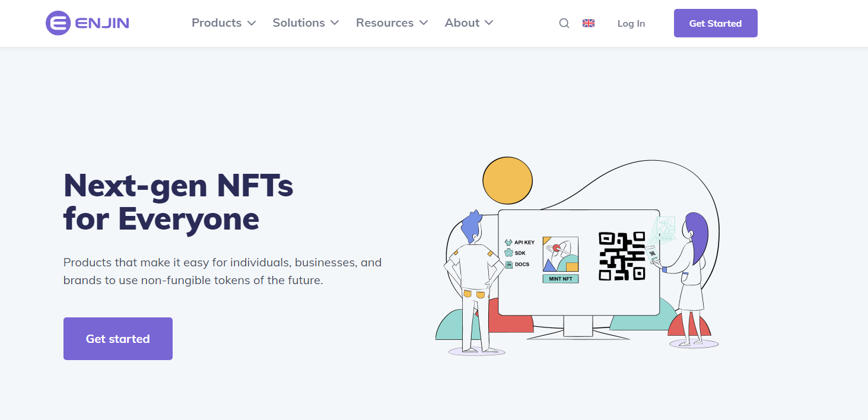
Task: Click the hero Get started button
Action: (118, 339)
